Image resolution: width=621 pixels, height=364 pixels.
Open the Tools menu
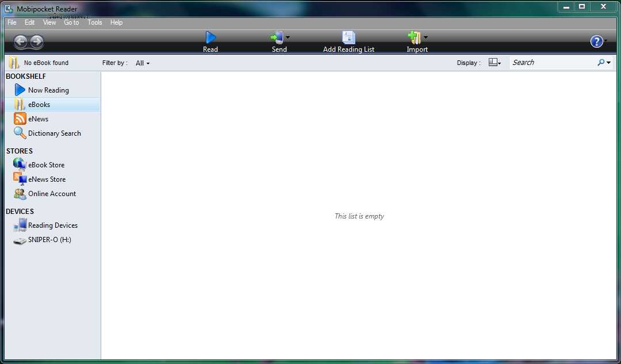(x=95, y=22)
